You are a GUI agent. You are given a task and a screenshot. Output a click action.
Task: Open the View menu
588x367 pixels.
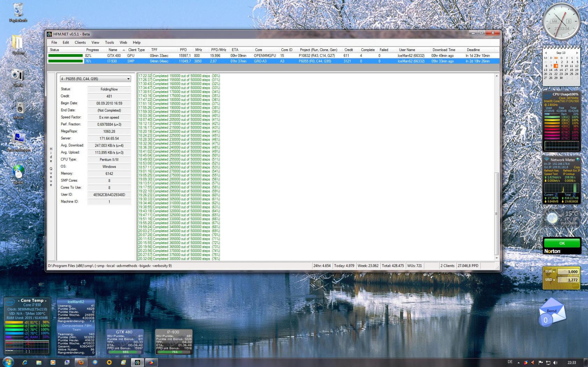(x=95, y=42)
